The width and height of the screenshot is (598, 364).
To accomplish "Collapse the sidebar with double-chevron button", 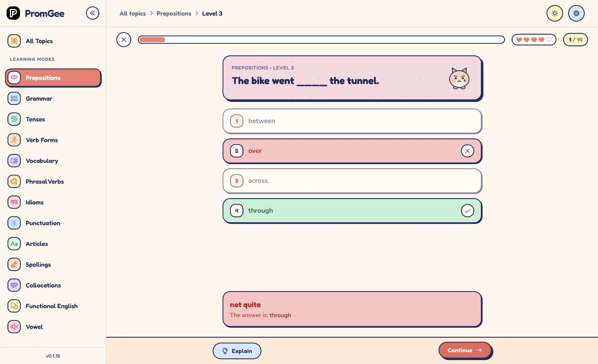I will 92,13.
